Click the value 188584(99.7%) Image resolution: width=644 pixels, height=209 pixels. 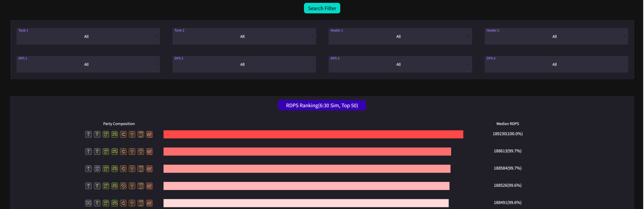click(x=507, y=168)
